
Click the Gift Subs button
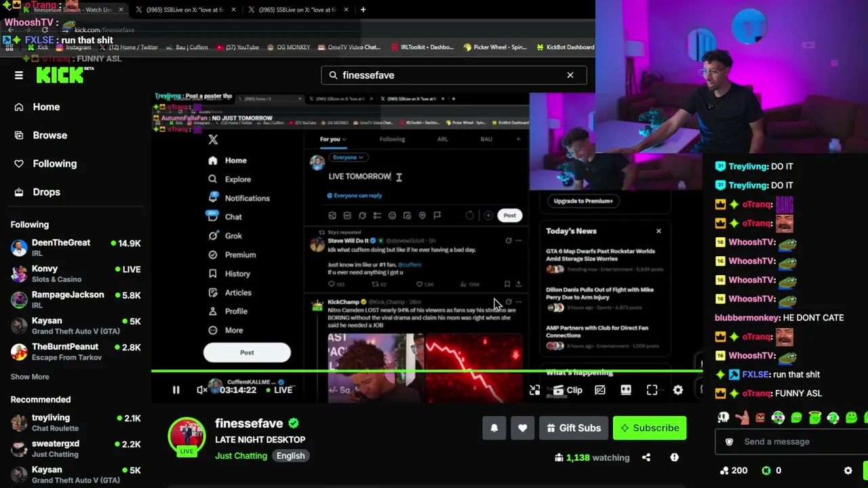pos(573,428)
